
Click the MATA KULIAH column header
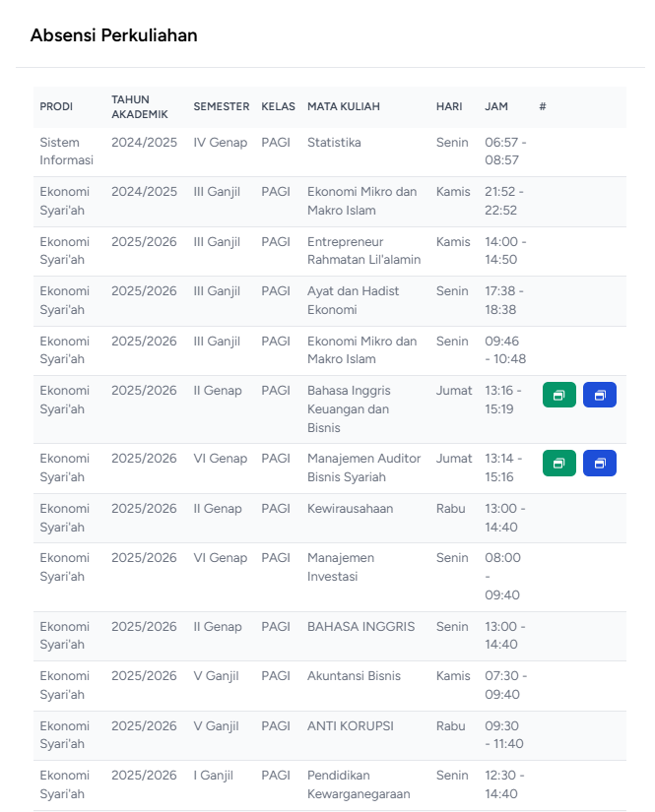344,106
